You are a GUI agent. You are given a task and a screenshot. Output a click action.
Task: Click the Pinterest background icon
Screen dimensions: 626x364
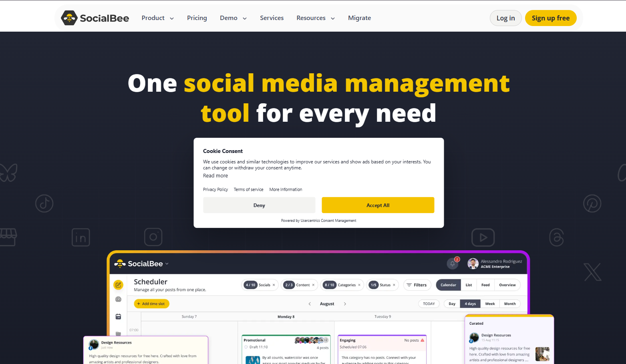(x=592, y=203)
